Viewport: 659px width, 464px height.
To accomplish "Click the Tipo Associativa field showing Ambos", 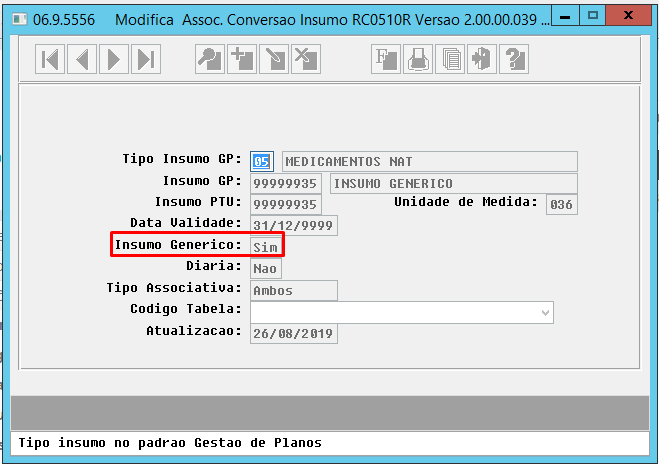I will tap(294, 290).
